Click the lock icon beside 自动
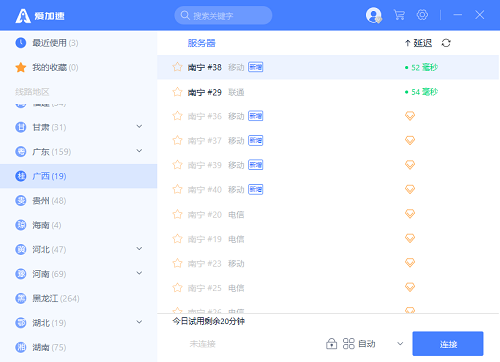The image size is (500, 362). coord(331,343)
